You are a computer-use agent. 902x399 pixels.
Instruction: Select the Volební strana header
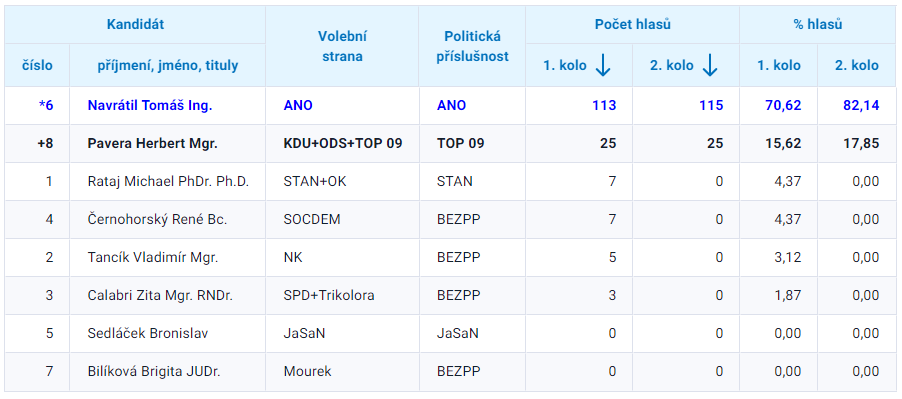pyautogui.click(x=342, y=47)
